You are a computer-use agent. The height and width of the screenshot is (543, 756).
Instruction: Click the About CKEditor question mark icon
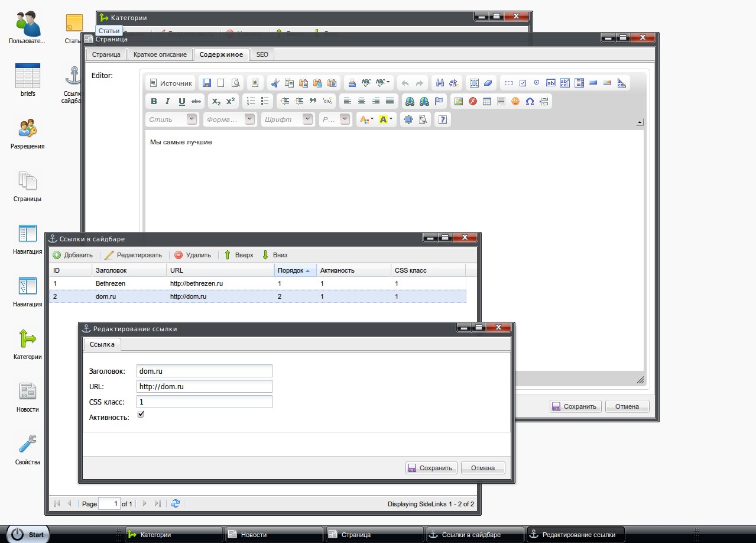pyautogui.click(x=443, y=119)
